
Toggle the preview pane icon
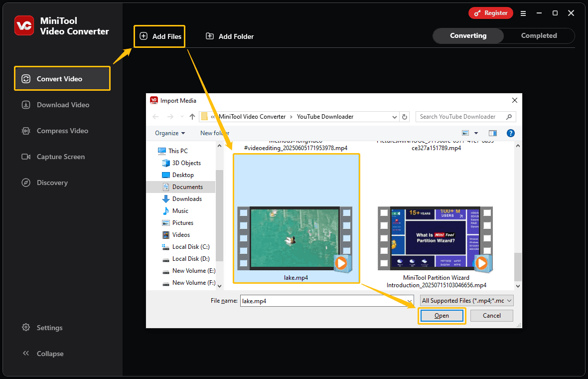click(x=493, y=133)
